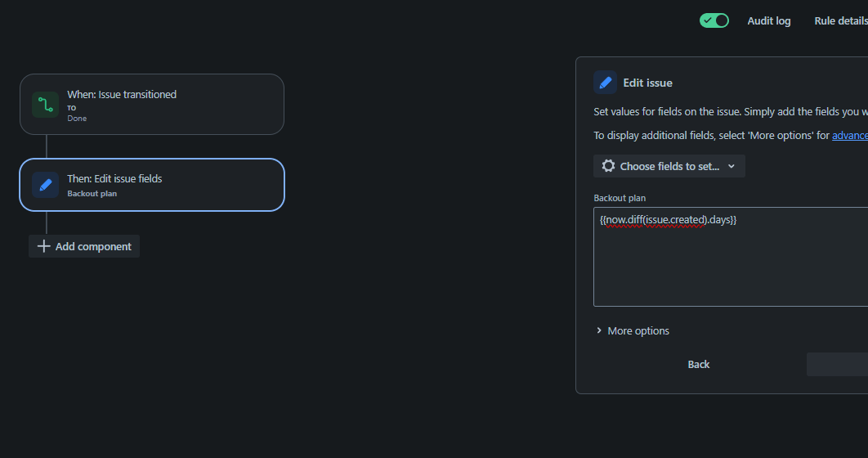This screenshot has width=868, height=458.
Task: Click the chevron arrow next to More options
Action: click(599, 330)
